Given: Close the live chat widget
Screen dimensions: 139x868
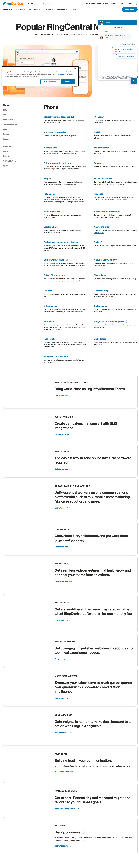Looking at the screenshot, I should 134,81.
